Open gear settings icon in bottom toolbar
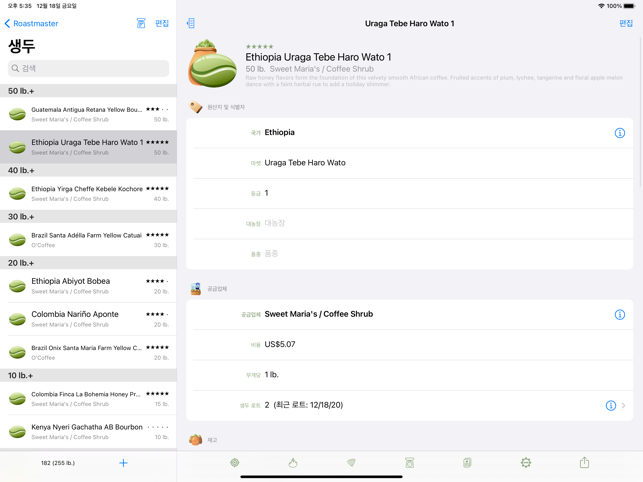The width and height of the screenshot is (643, 482). tap(526, 463)
